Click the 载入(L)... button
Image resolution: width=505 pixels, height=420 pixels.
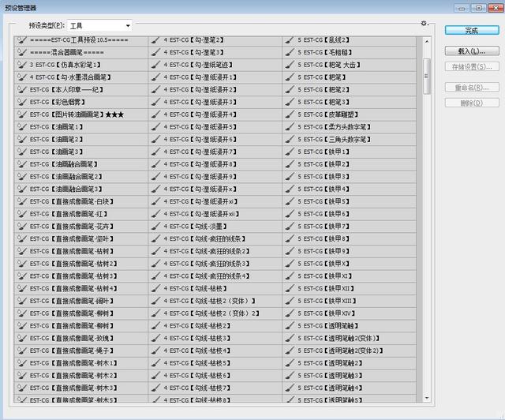(472, 51)
